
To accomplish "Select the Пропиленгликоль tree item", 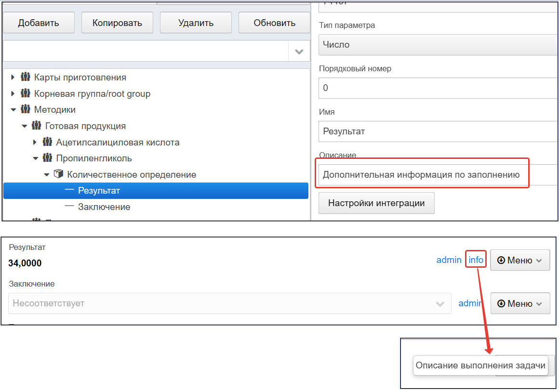I will coord(94,158).
